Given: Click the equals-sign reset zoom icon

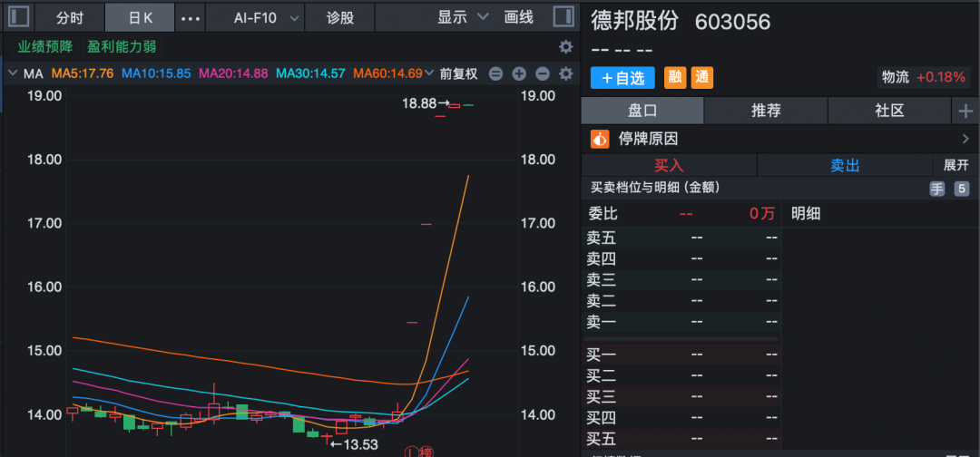Looking at the screenshot, I should tap(495, 73).
